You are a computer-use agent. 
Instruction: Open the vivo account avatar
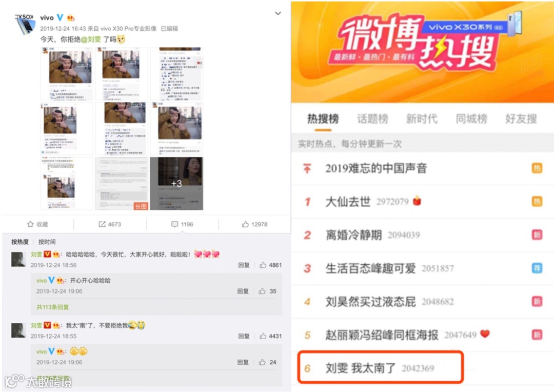tap(25, 25)
